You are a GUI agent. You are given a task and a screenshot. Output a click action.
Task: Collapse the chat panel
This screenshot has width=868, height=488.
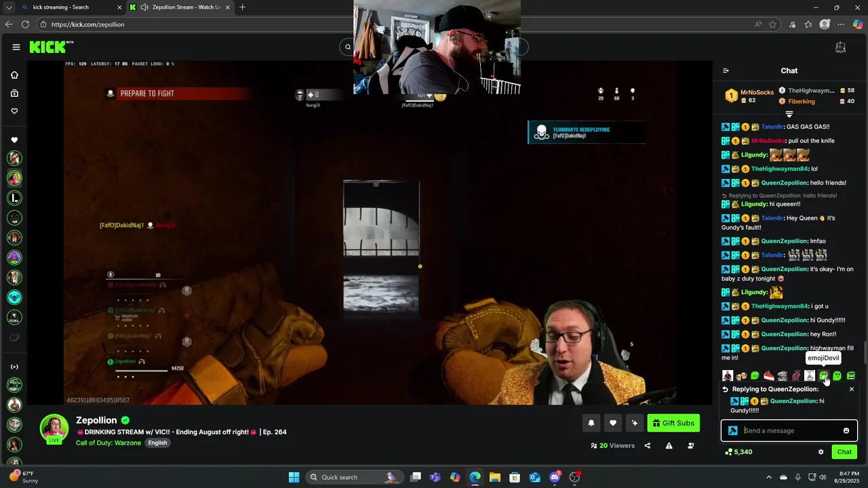point(726,70)
